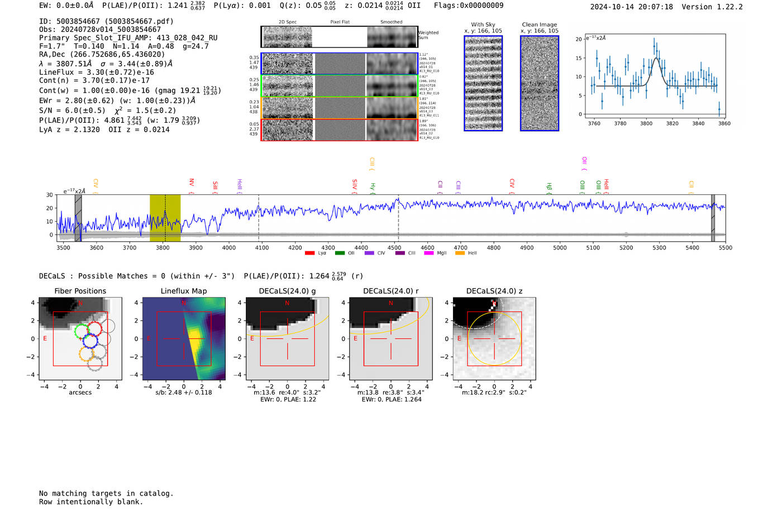Click the green OII legend swatch

(340, 253)
